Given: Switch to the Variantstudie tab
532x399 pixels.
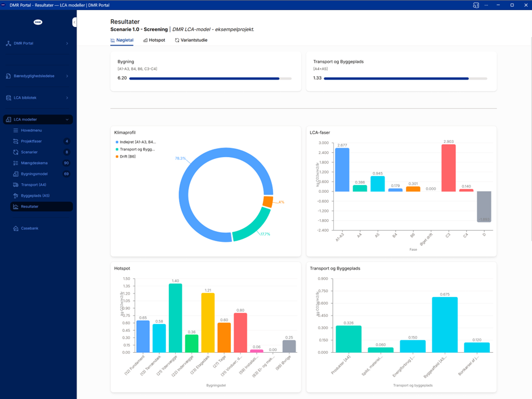Looking at the screenshot, I should 191,41.
